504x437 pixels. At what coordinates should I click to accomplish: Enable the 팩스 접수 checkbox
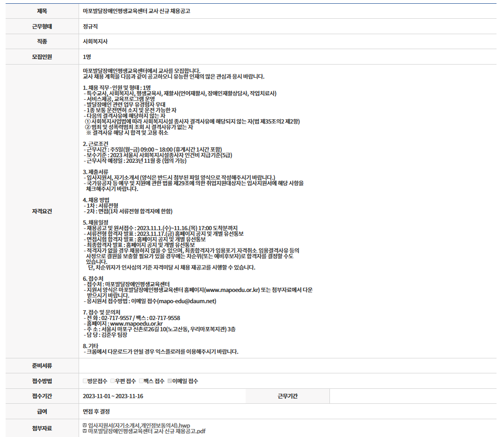pyautogui.click(x=141, y=381)
